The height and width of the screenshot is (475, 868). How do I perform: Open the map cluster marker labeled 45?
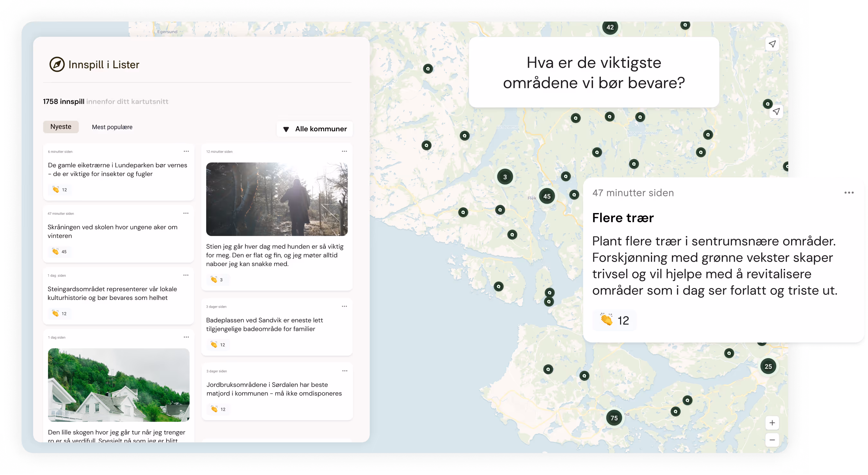(546, 196)
